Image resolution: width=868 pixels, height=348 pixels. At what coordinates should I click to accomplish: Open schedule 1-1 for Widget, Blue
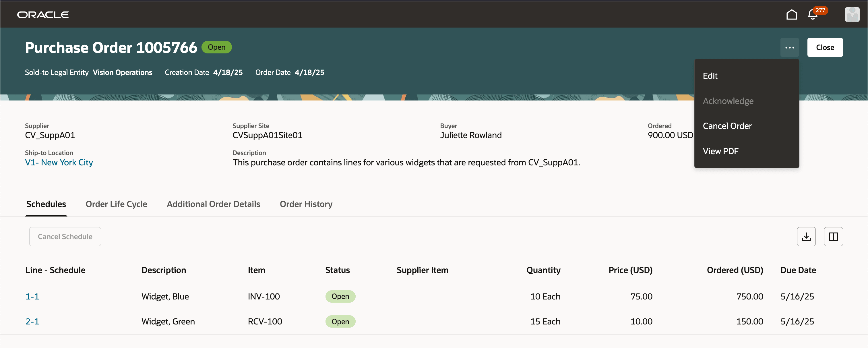pos(32,296)
